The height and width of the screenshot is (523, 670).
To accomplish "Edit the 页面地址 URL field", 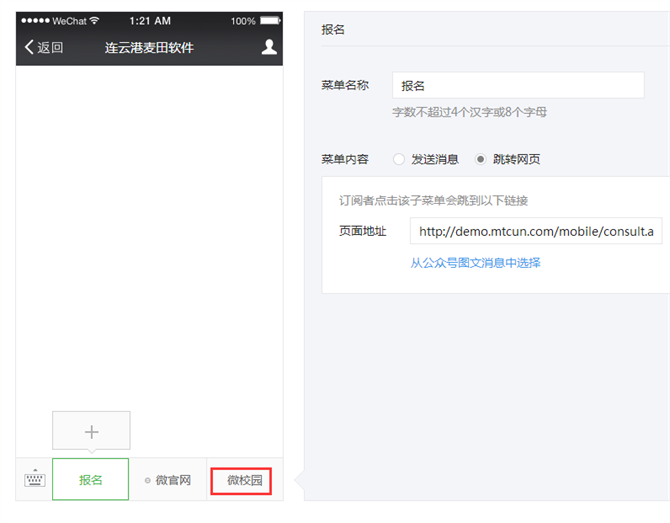I will [536, 231].
